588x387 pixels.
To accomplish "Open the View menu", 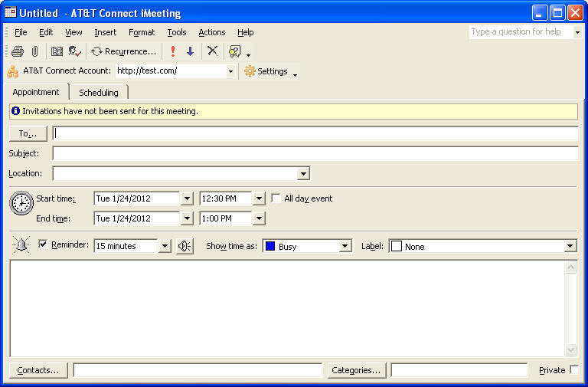I will point(73,32).
